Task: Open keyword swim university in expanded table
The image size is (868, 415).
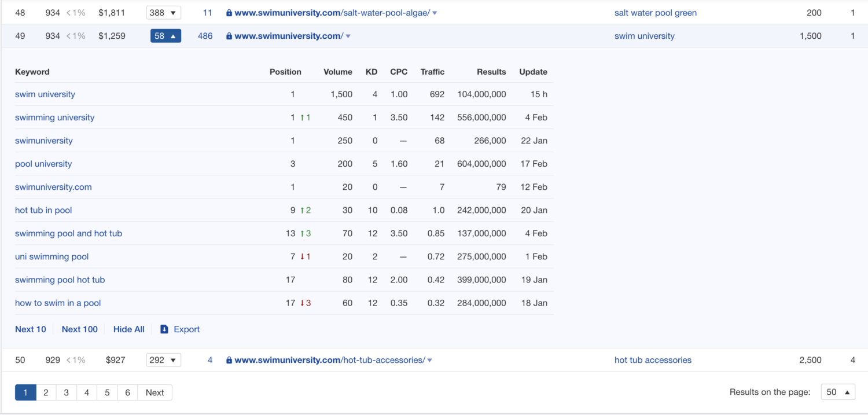Action: click(x=45, y=94)
